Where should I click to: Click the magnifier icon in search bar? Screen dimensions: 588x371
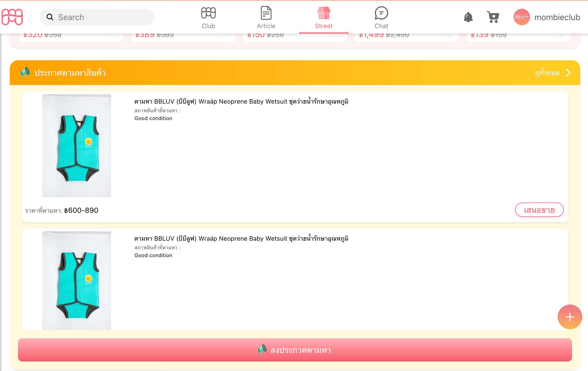point(50,17)
